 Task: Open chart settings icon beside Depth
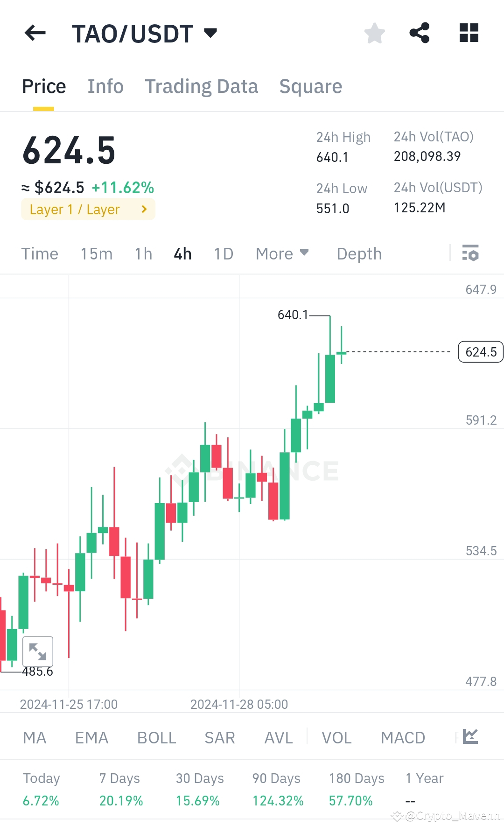click(x=471, y=253)
